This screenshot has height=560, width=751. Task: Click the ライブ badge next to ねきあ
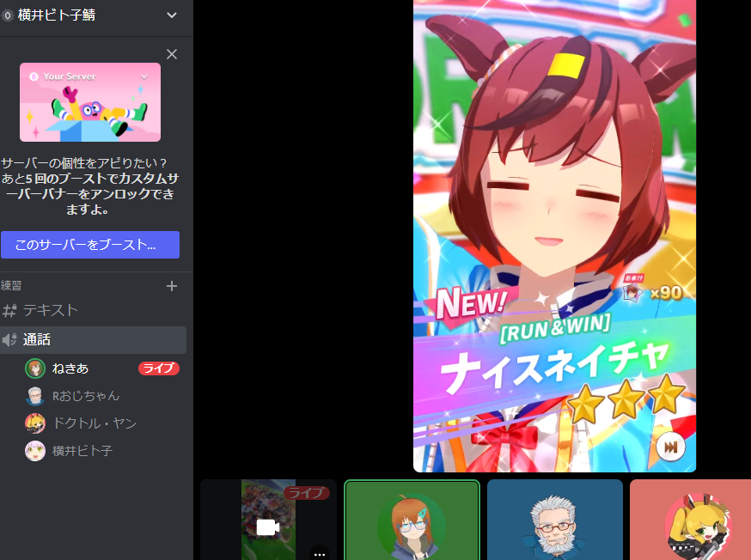[158, 368]
